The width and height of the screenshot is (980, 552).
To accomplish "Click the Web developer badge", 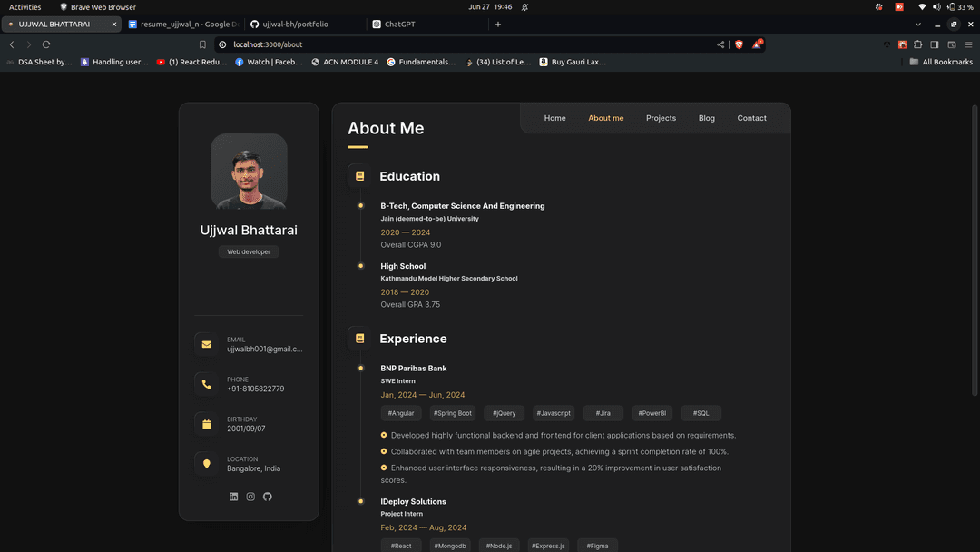I will 249,251.
